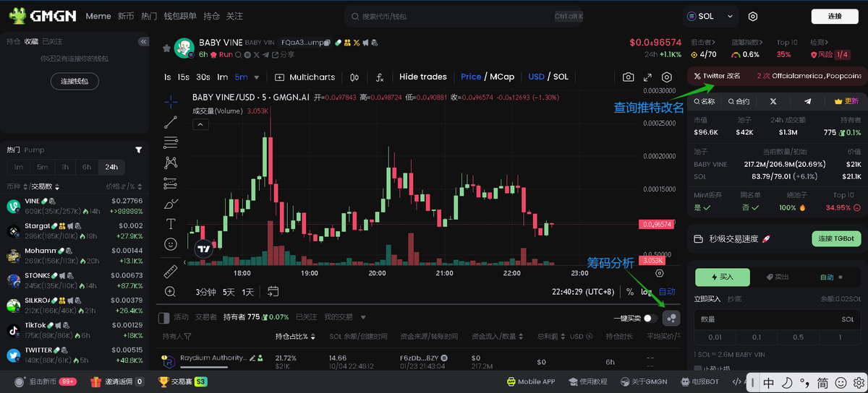Click the 数量 amount input field
Image resolution: width=868 pixels, height=393 pixels.
click(x=778, y=319)
